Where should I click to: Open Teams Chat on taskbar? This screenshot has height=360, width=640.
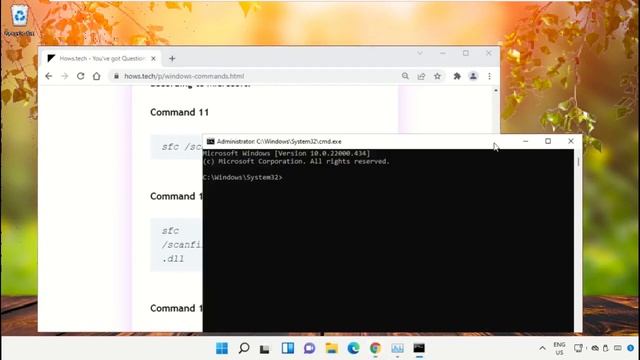[309, 348]
